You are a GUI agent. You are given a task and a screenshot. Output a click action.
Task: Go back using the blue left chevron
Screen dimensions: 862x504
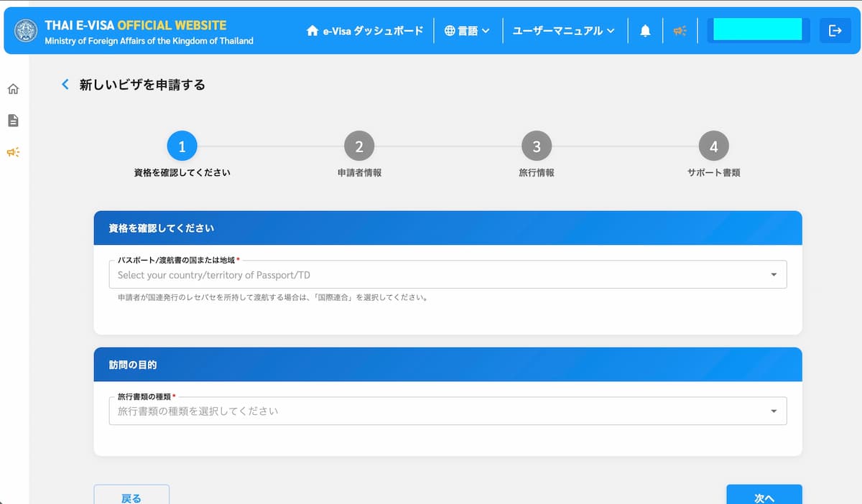pos(65,85)
